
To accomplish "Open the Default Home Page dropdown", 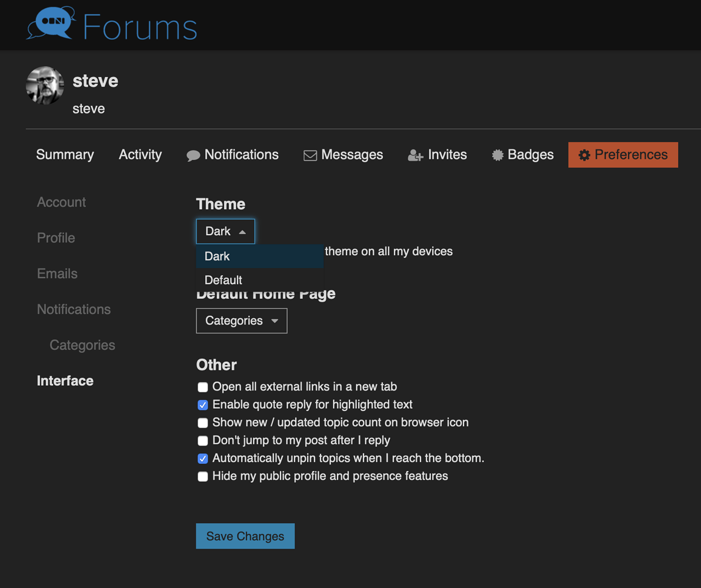I will tap(241, 320).
